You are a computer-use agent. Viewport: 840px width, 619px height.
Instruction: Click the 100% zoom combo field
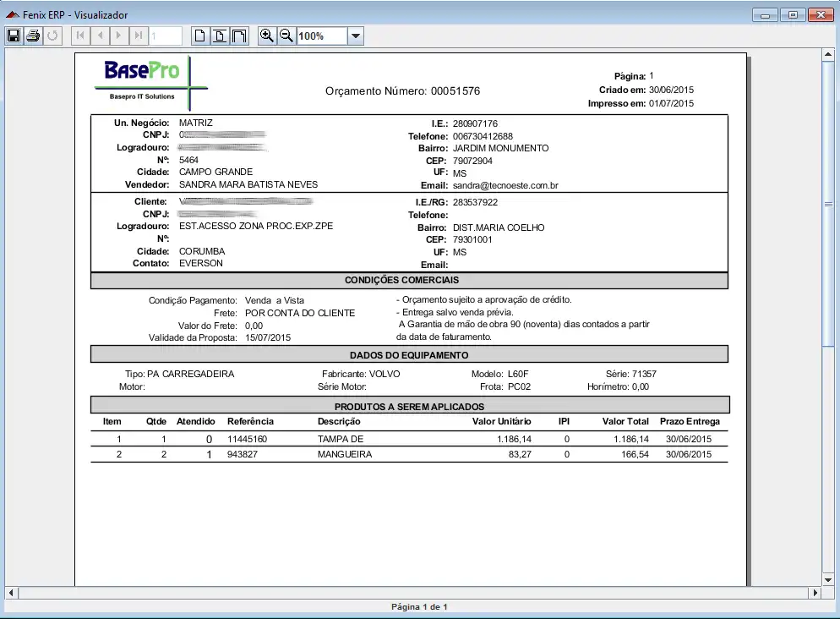(x=321, y=36)
